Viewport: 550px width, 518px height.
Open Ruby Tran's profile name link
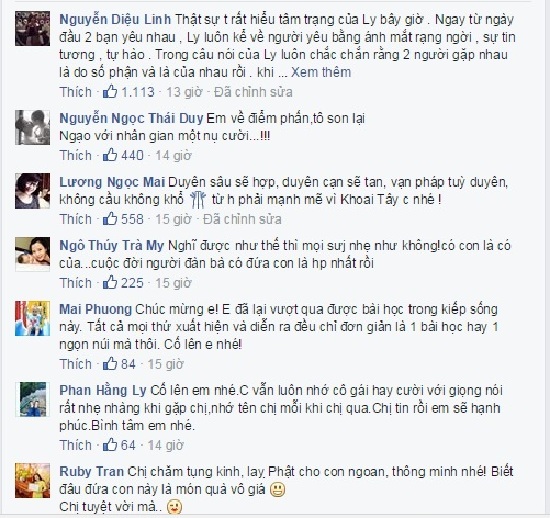[91, 471]
